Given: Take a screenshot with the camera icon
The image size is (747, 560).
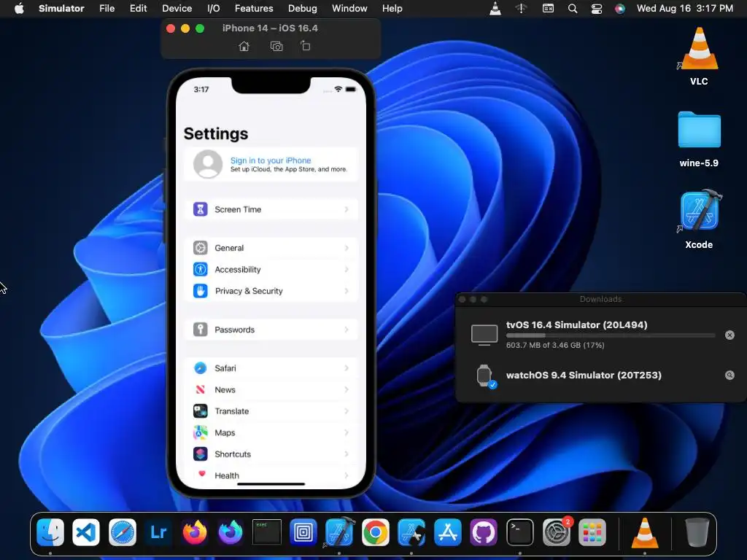Looking at the screenshot, I should [x=276, y=46].
